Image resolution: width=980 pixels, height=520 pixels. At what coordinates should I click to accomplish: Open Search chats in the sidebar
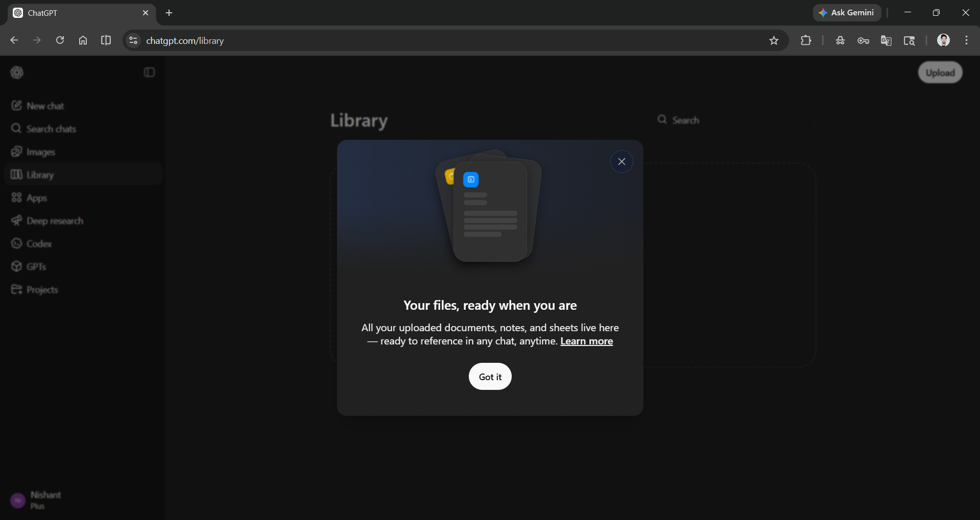pos(51,129)
